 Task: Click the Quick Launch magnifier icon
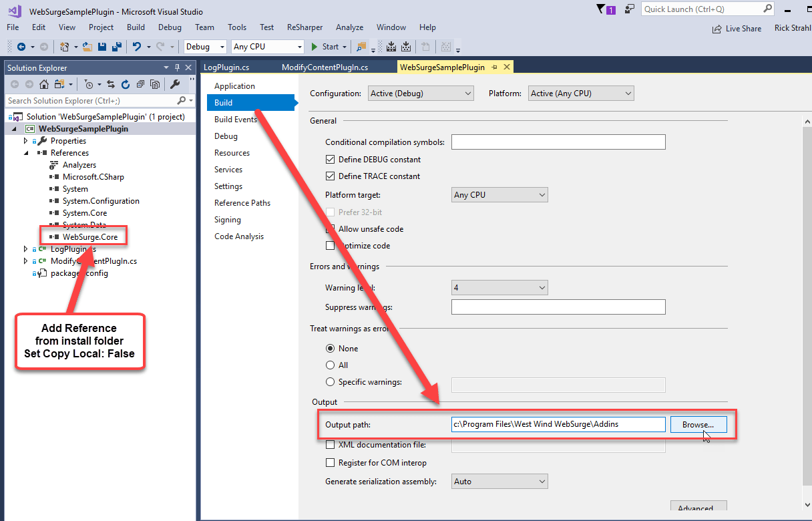(768, 9)
